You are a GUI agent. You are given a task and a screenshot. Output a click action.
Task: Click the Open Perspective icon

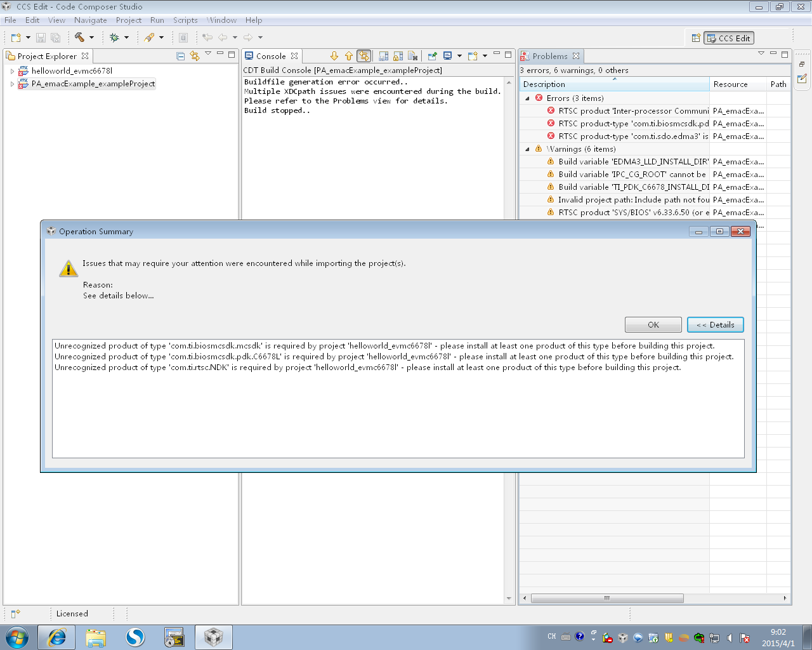(x=696, y=38)
